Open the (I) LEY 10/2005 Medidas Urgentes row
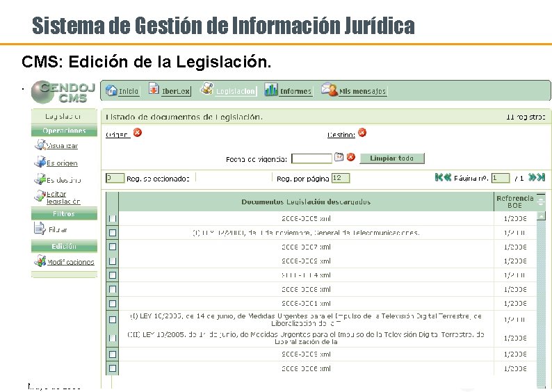 [x=306, y=320]
